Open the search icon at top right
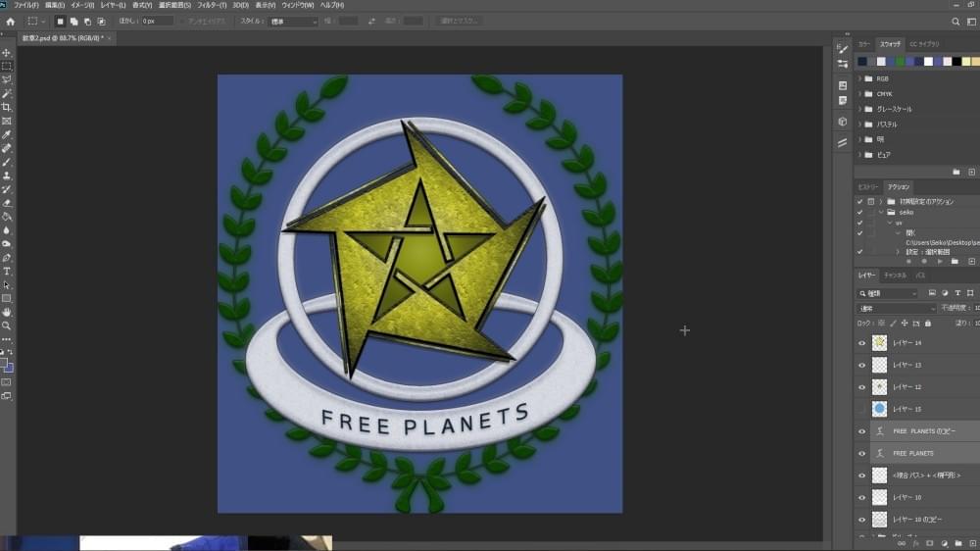 click(955, 22)
